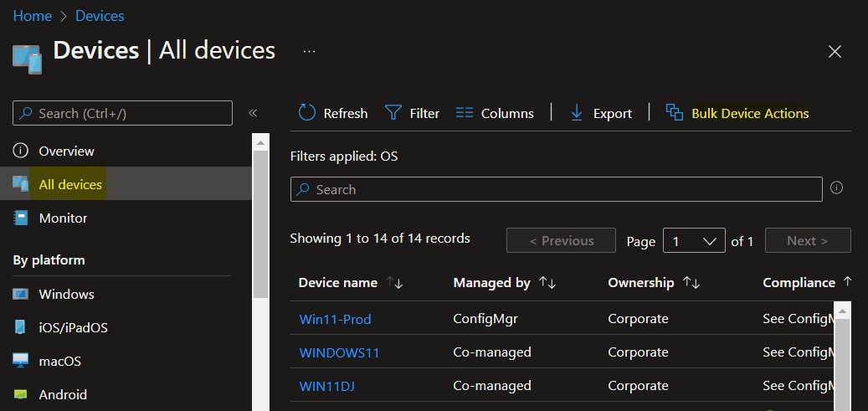Click the info icon beside search box
The height and width of the screenshot is (411, 868).
click(x=836, y=188)
